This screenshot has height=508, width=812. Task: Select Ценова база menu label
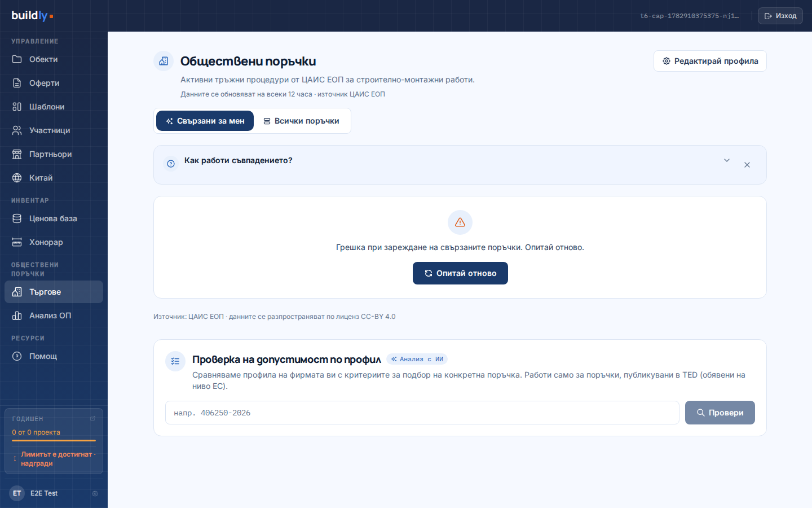53,218
